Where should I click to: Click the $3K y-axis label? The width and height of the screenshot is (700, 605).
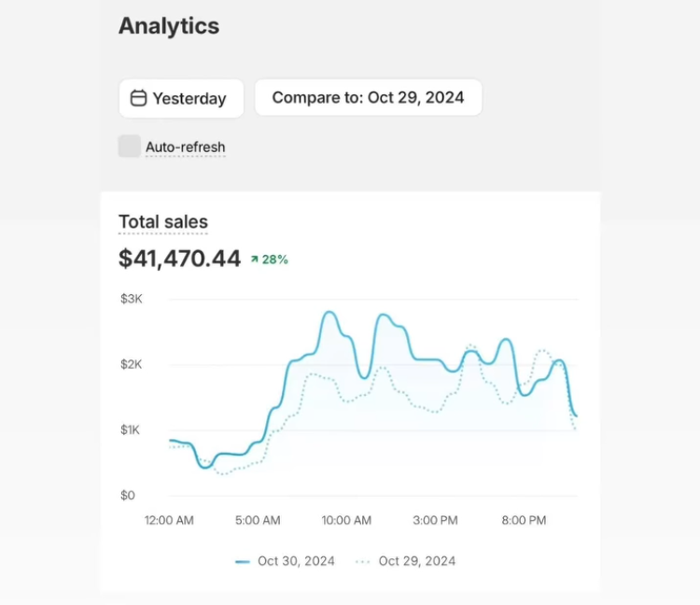131,299
